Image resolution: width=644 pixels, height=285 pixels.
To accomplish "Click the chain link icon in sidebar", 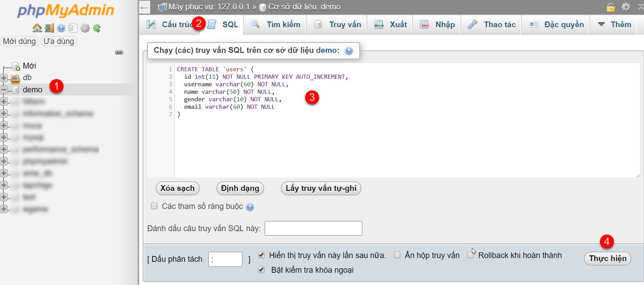I will point(119,52).
